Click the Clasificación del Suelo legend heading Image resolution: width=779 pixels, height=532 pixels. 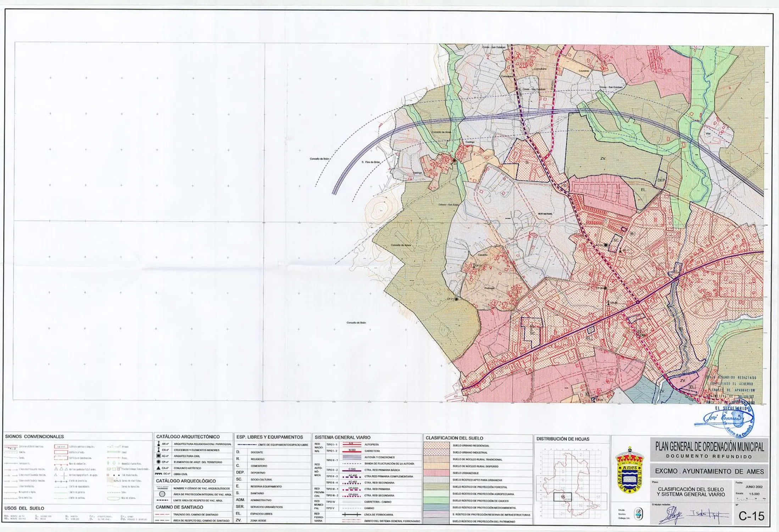(x=454, y=438)
